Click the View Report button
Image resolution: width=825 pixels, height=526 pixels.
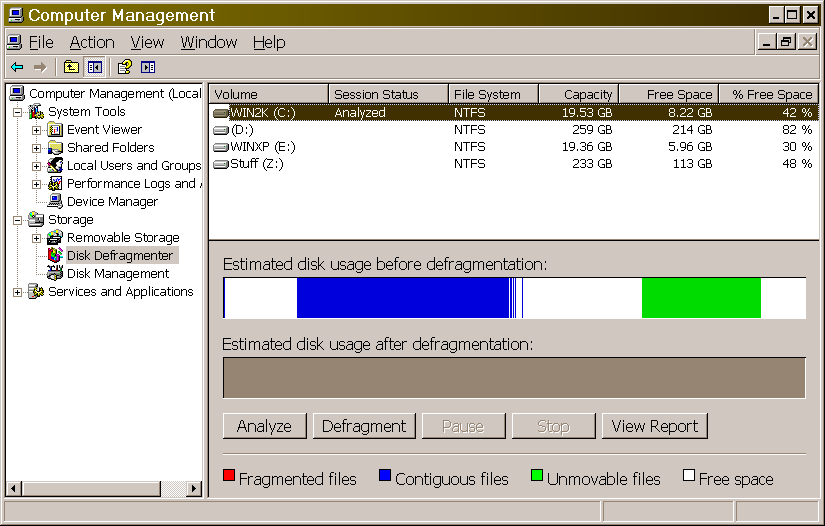coord(654,426)
